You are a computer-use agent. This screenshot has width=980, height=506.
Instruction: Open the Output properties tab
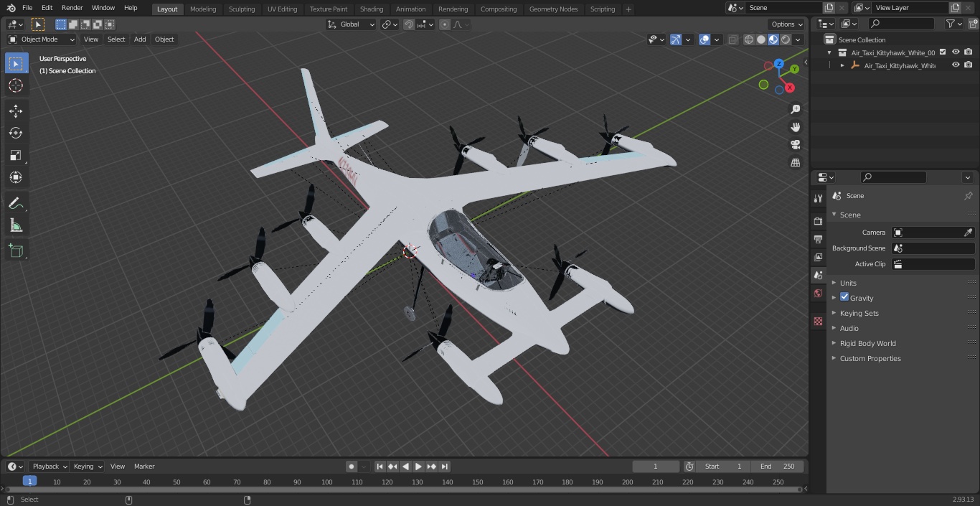coord(818,239)
